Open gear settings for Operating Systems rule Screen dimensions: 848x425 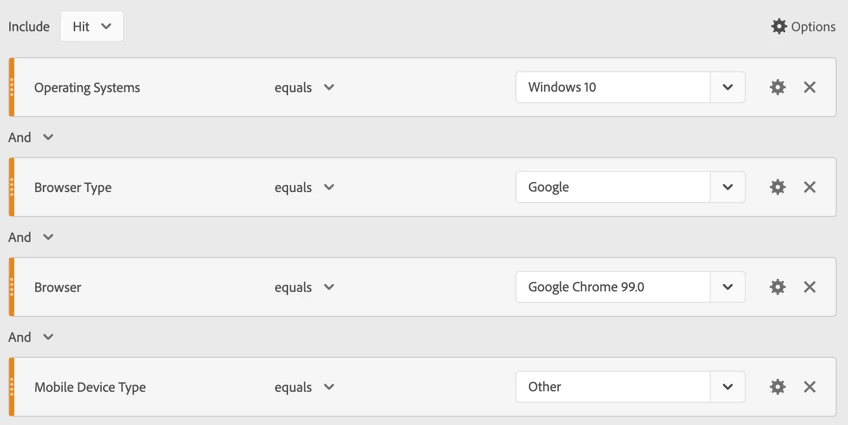(x=778, y=87)
